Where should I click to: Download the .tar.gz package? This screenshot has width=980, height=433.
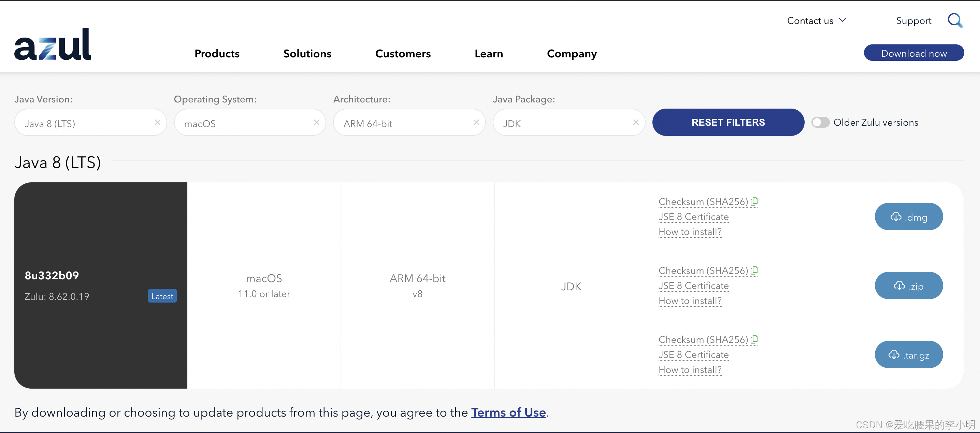pos(908,354)
